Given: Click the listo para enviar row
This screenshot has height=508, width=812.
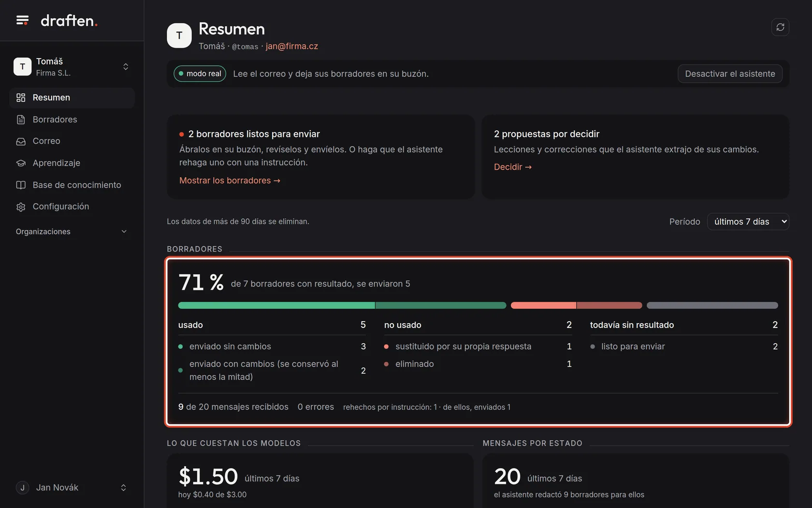Looking at the screenshot, I should pyautogui.click(x=684, y=346).
